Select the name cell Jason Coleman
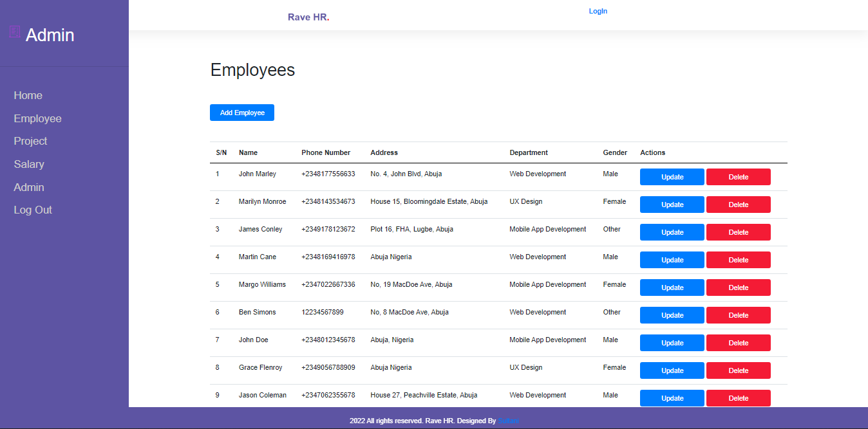Image resolution: width=868 pixels, height=429 pixels. tap(263, 395)
